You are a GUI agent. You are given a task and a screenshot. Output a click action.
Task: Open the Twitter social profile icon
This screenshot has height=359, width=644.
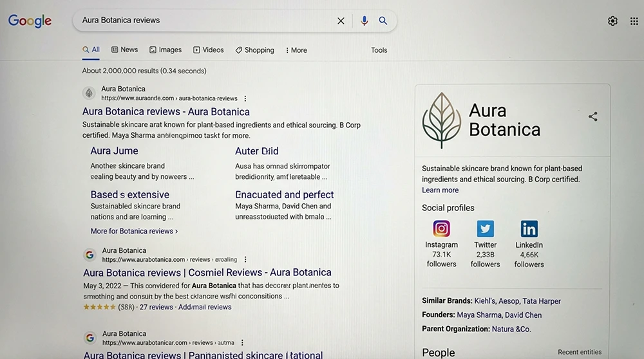tap(485, 228)
